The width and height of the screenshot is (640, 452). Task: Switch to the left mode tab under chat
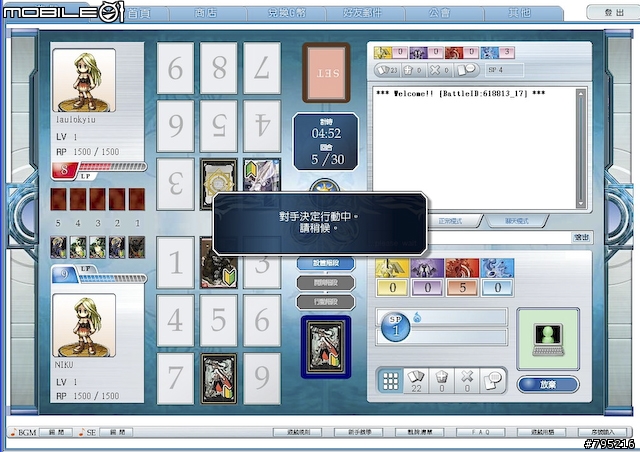(x=450, y=221)
